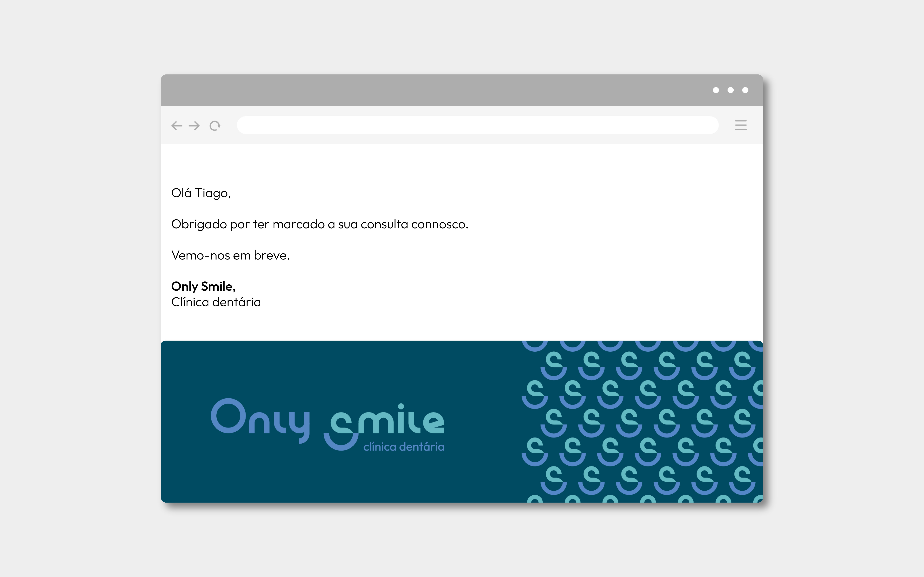Click the 'Olá Tiago,' greeting line
This screenshot has height=577, width=924.
(x=201, y=193)
